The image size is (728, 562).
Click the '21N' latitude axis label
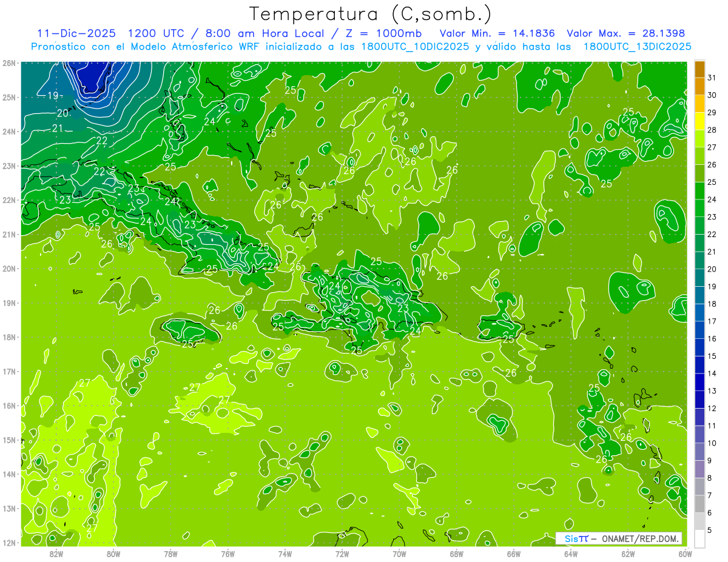9,234
